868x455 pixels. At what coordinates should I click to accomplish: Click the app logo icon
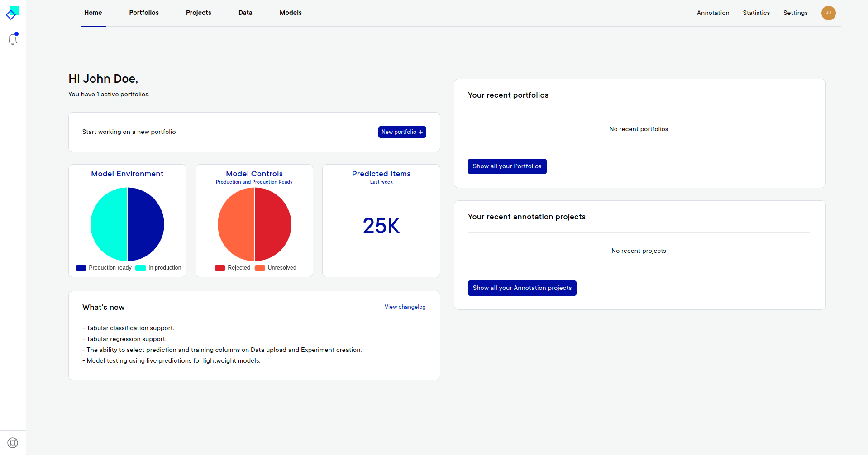13,13
